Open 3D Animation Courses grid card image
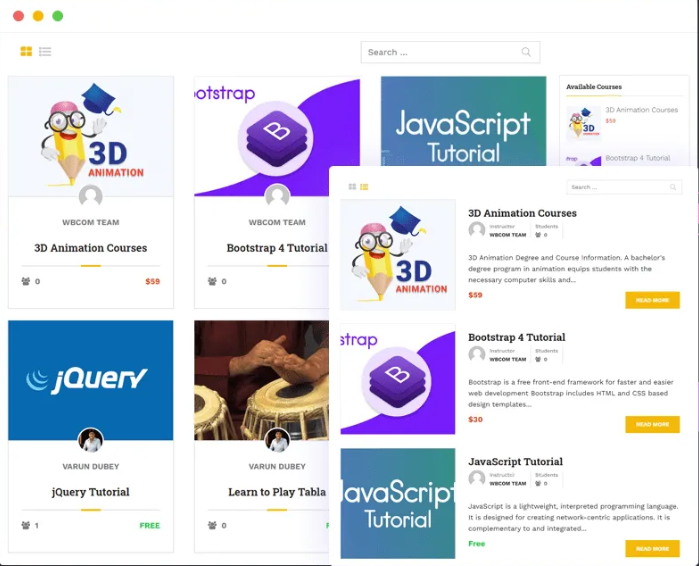 pos(91,136)
